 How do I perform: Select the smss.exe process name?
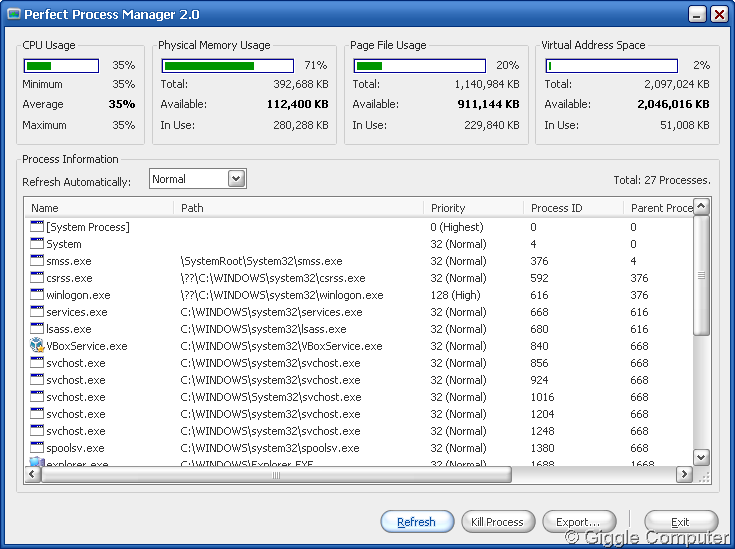tap(69, 261)
